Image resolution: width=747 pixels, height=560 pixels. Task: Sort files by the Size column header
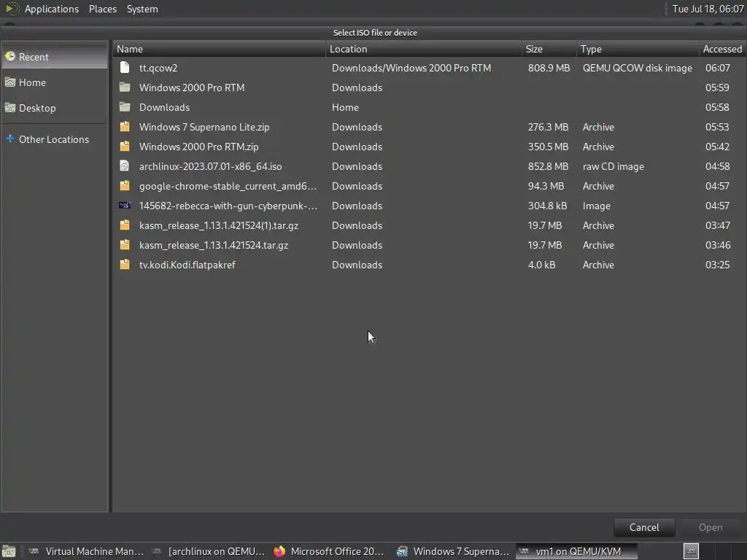549,49
